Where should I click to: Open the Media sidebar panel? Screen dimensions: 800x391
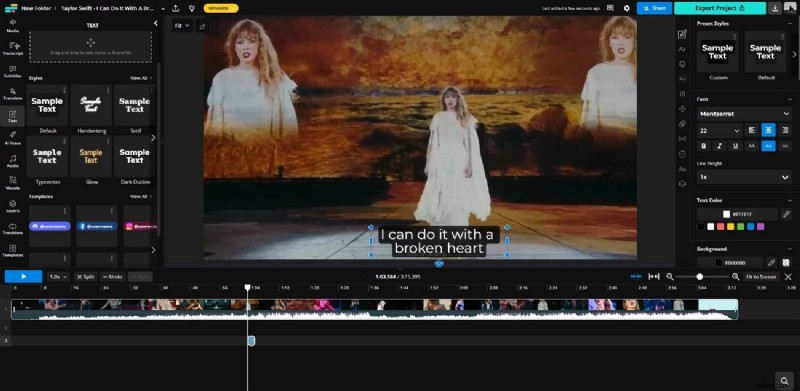pos(13,26)
